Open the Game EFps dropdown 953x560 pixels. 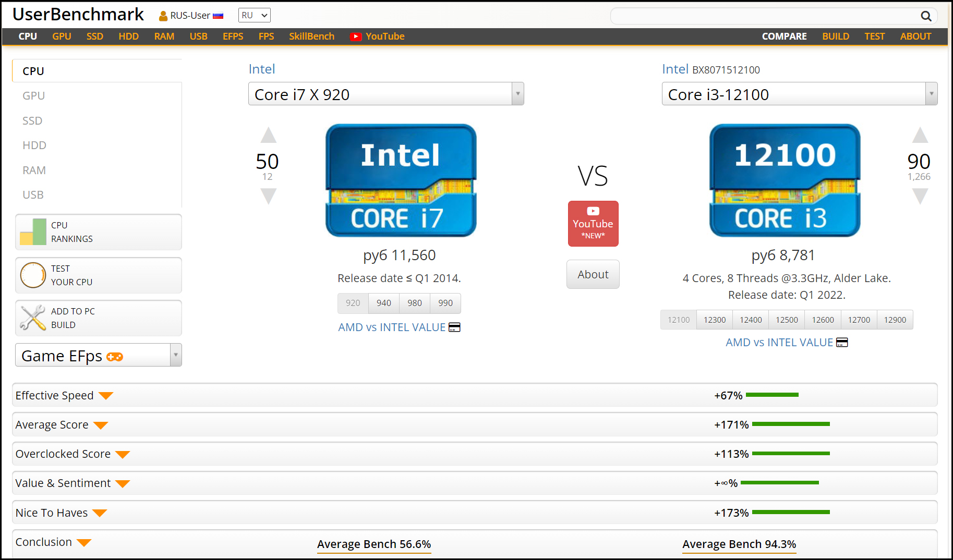click(x=99, y=355)
